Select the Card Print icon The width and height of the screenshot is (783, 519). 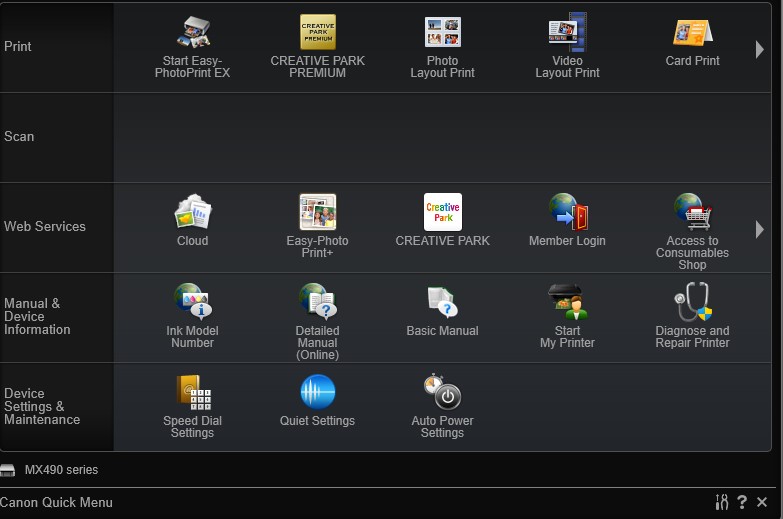[692, 33]
